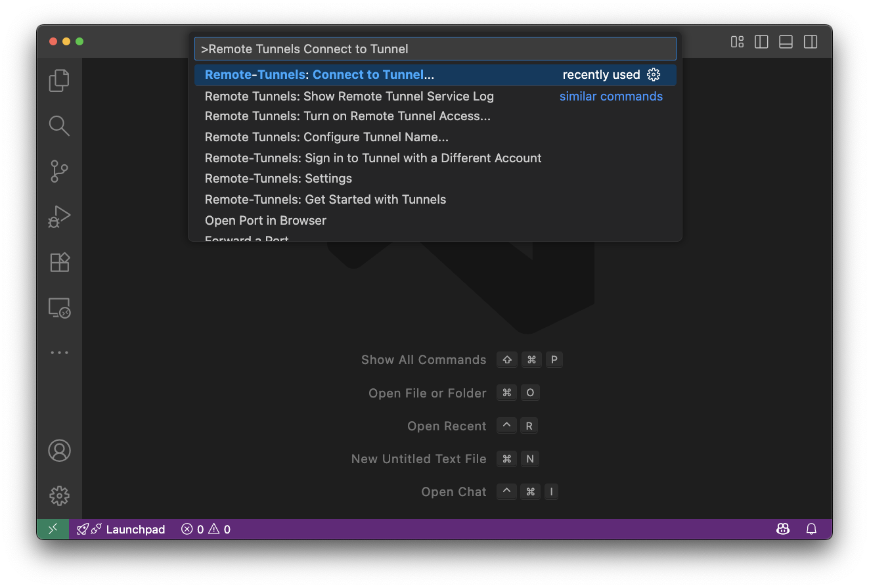
Task: Select Remote Tunnels: Show Remote Tunnel Service Log
Action: [x=349, y=96]
